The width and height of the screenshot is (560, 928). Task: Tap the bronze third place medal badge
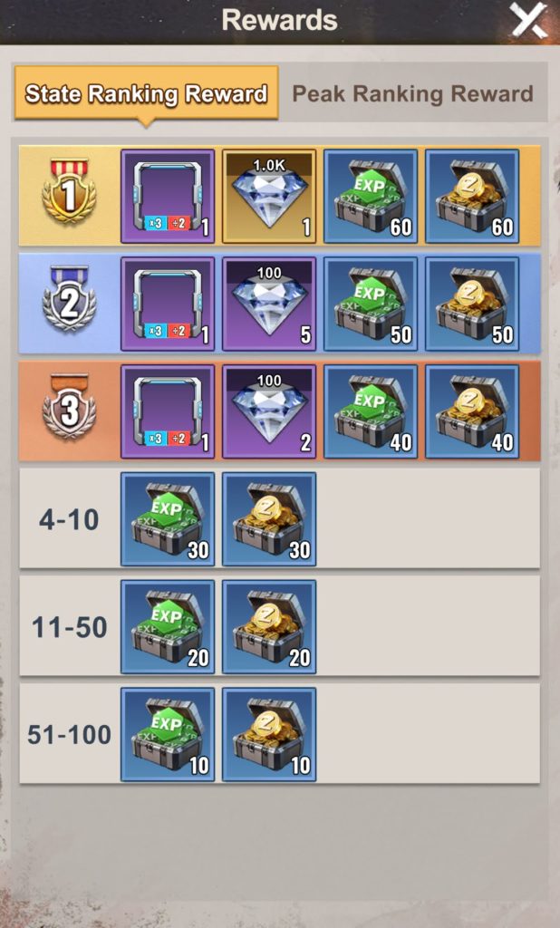(69, 406)
